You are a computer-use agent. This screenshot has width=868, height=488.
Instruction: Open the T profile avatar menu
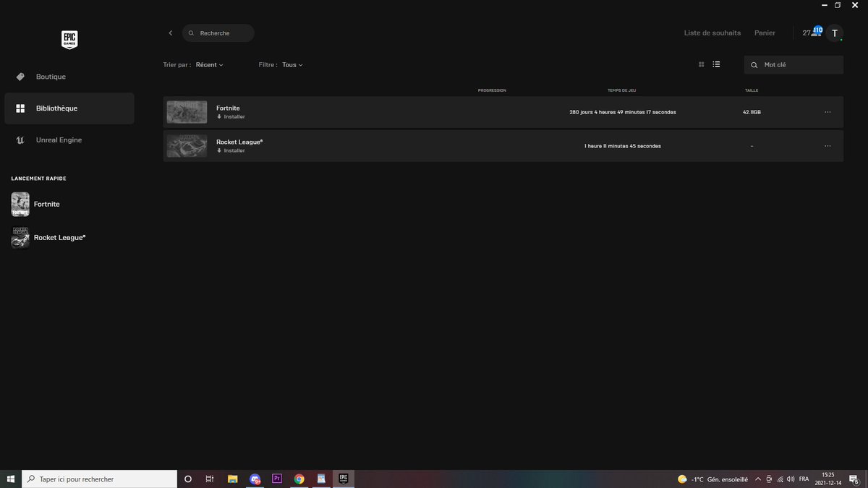835,33
